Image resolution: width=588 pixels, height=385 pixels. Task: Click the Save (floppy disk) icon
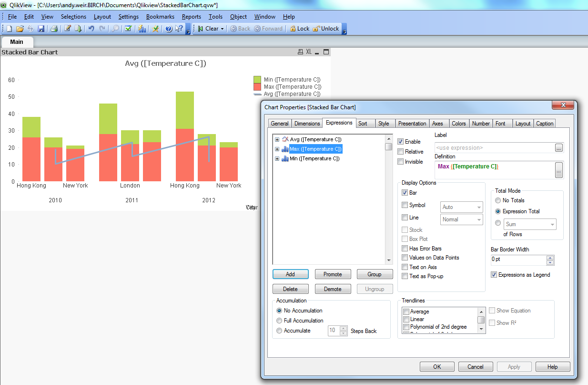[41, 29]
